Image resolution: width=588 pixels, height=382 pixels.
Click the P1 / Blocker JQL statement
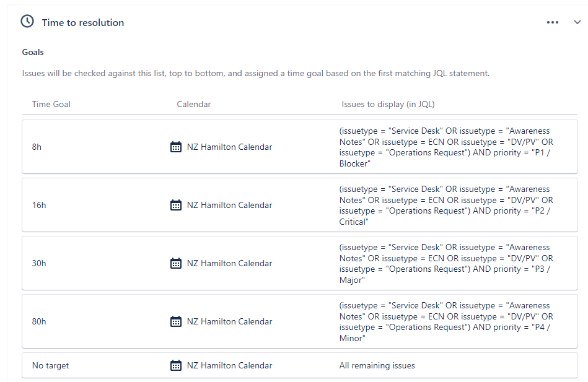[x=446, y=147]
